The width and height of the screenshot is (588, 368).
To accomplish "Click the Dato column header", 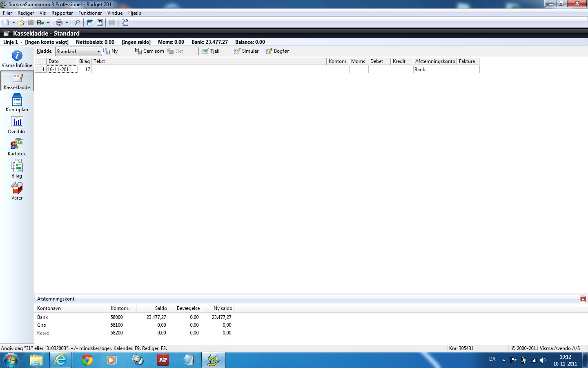I will tap(62, 61).
